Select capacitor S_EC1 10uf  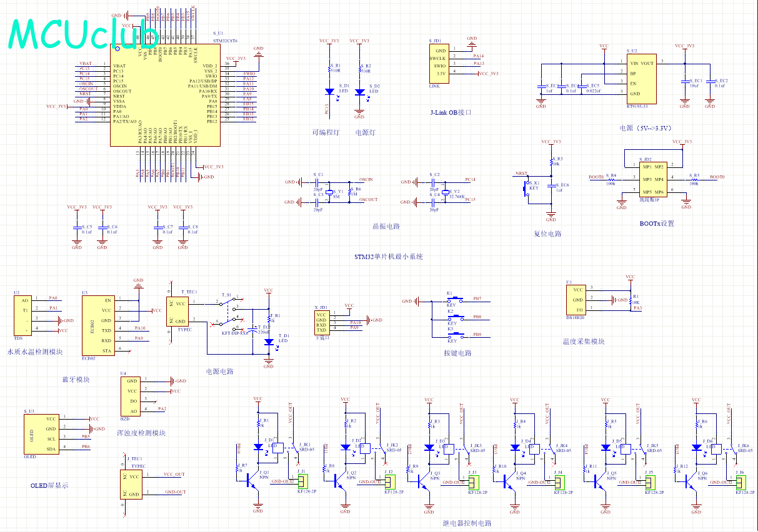click(685, 82)
